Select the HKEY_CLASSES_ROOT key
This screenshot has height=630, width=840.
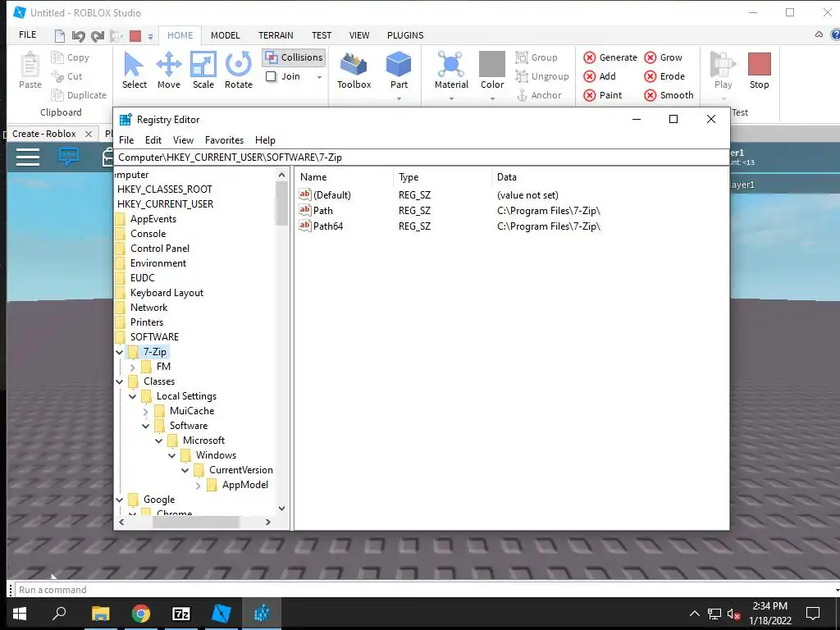coord(164,189)
